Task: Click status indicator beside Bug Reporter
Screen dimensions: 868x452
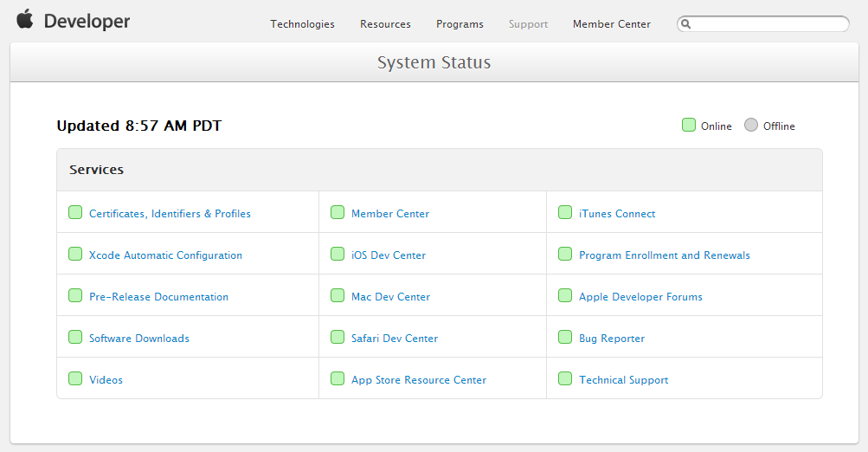Action: (565, 337)
